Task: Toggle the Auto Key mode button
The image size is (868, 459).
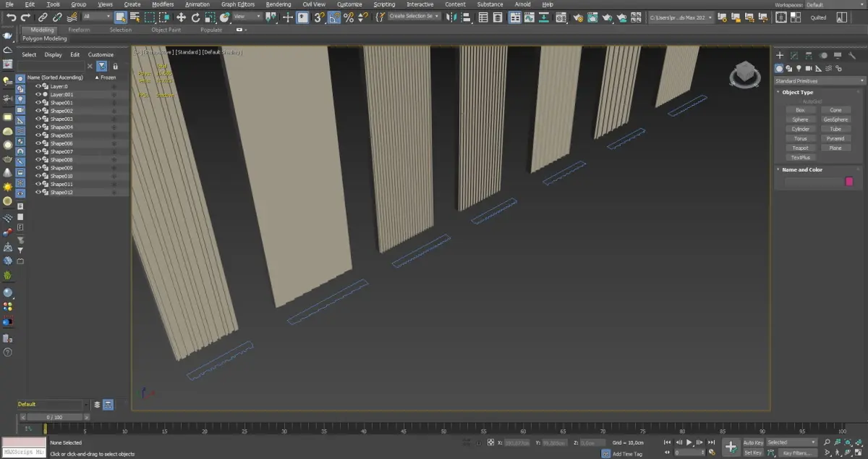Action: (x=753, y=442)
